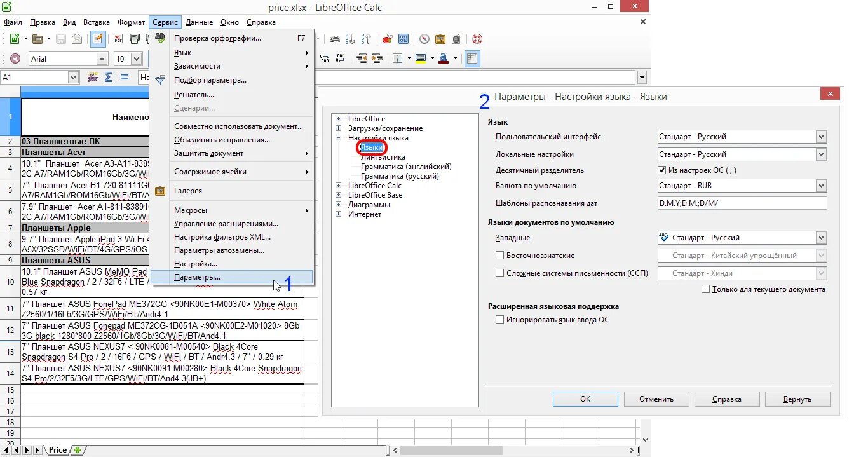Viewport: 868px width, 457px height.
Task: Open the Gallery toolbar icon
Action: (x=440, y=39)
